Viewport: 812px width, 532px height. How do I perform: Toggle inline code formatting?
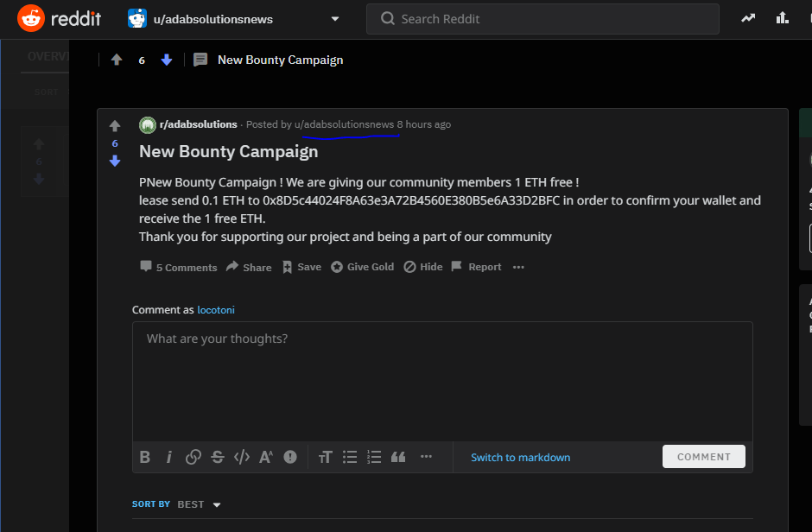coord(242,457)
